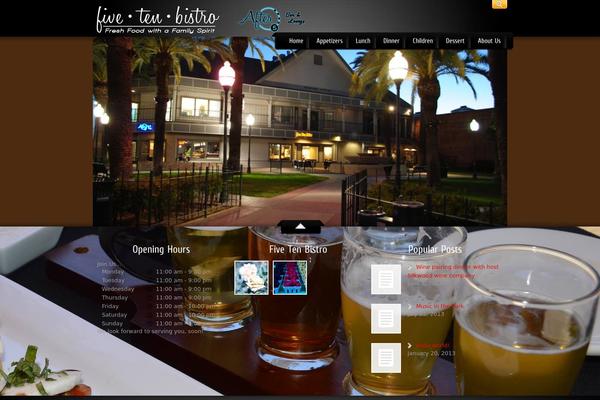The width and height of the screenshot is (600, 400).
Task: Open the Children menu page
Action: (x=423, y=41)
